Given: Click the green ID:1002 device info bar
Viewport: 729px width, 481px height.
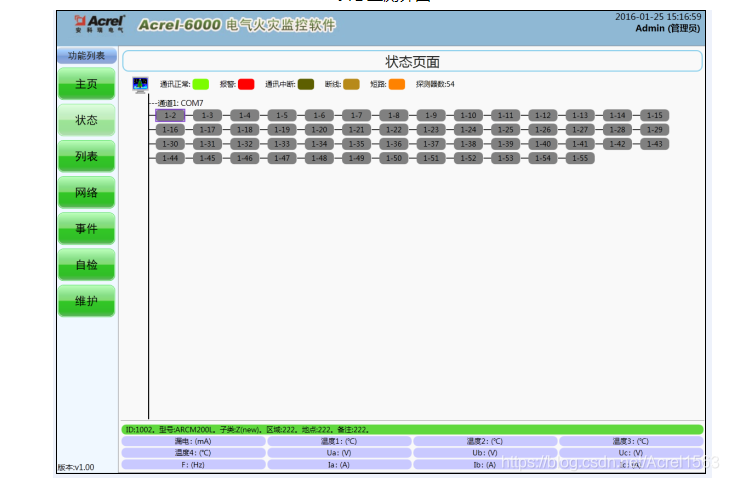Looking at the screenshot, I should point(412,430).
